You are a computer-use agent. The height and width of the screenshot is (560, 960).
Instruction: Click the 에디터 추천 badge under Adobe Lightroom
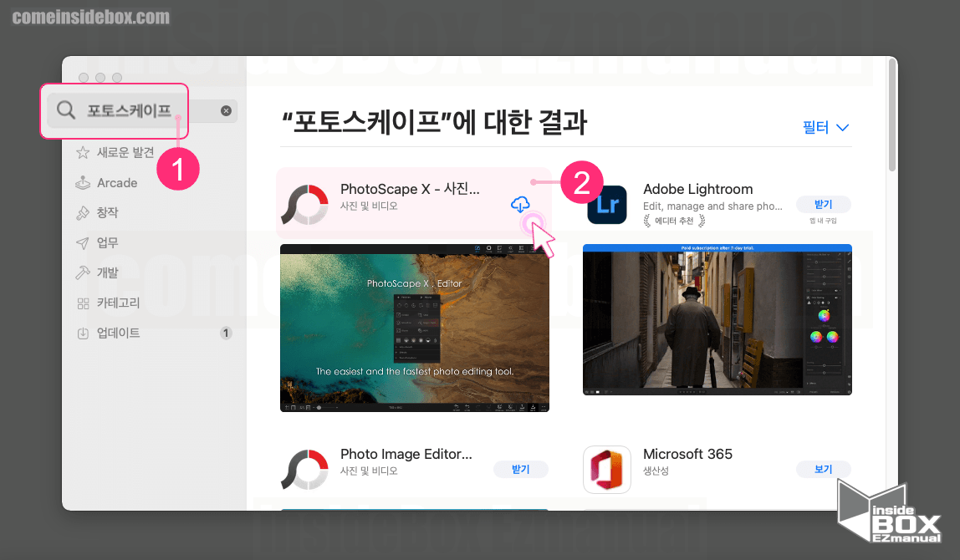point(674,221)
